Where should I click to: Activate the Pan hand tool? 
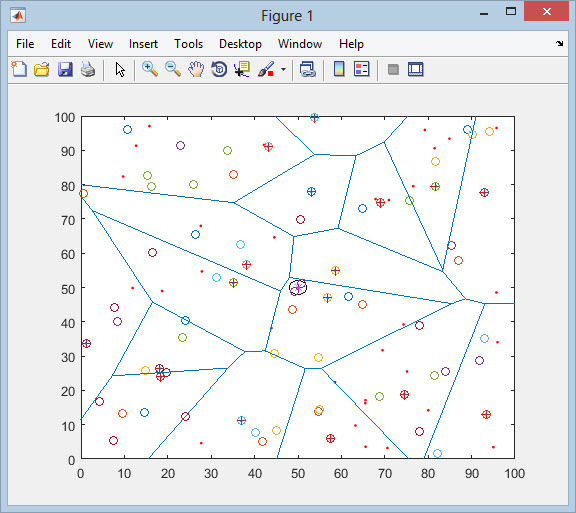(x=196, y=69)
